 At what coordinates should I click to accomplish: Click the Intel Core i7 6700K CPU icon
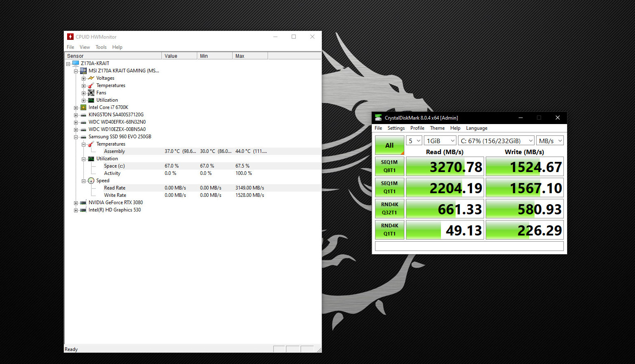[83, 107]
